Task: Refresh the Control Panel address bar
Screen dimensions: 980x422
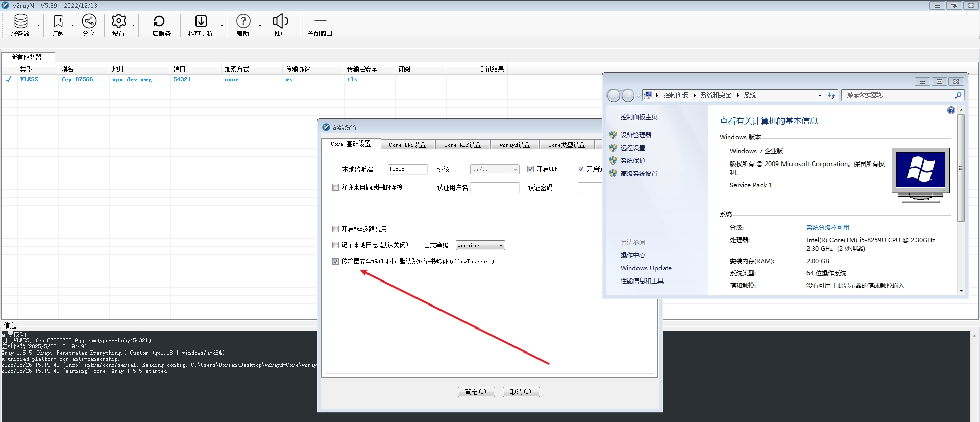Action: pyautogui.click(x=831, y=95)
